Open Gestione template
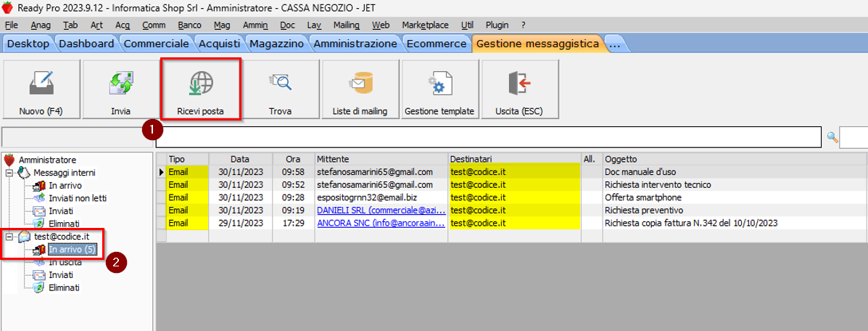868x331 pixels. pos(440,89)
